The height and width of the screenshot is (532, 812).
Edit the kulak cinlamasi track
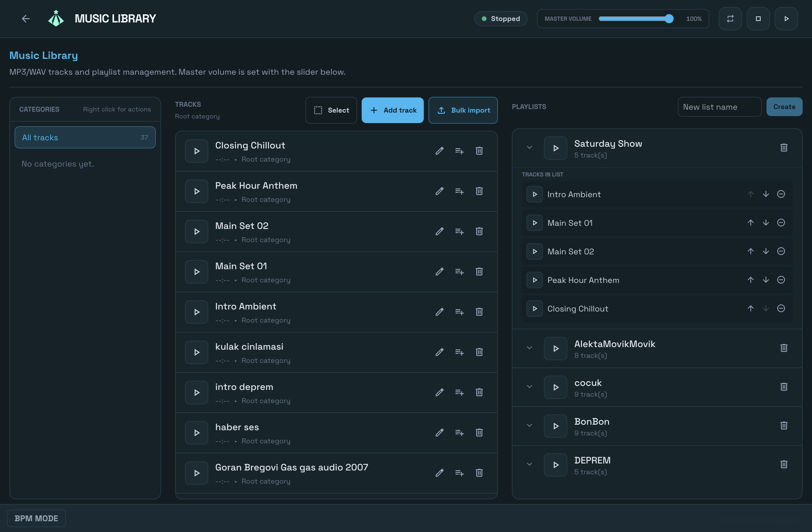point(440,352)
